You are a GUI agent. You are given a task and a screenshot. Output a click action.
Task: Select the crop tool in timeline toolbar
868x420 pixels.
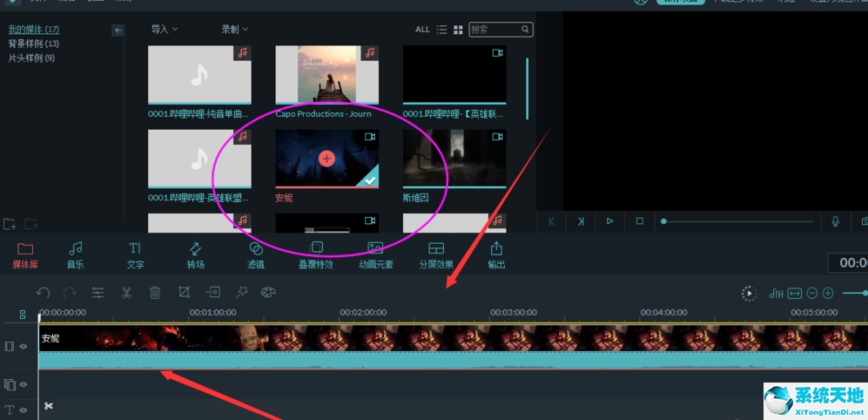point(184,293)
